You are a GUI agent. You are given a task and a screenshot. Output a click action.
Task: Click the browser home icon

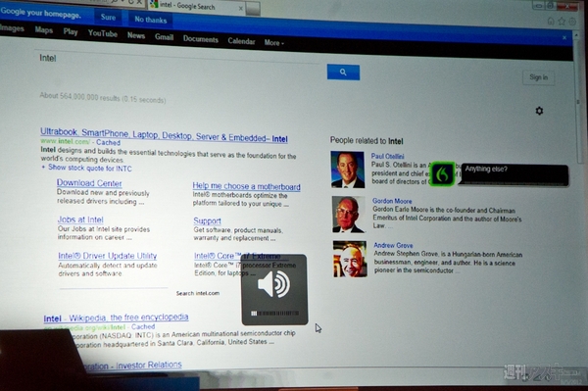coord(551,21)
